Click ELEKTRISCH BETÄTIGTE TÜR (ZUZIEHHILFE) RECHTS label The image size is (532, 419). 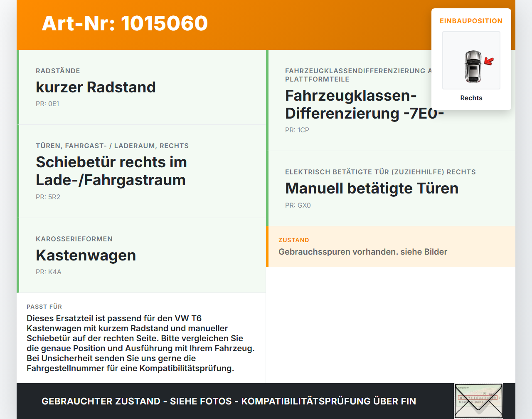point(380,172)
